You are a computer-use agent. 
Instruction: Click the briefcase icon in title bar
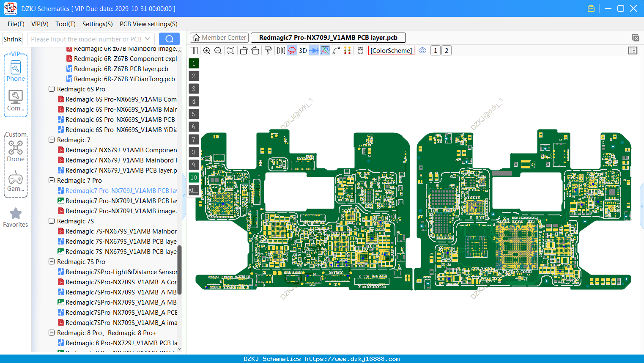click(591, 8)
